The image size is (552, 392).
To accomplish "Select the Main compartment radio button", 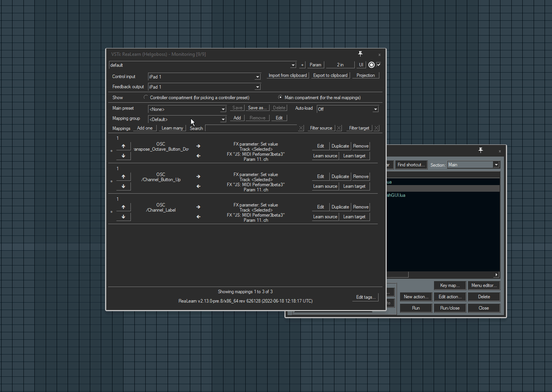I will [x=280, y=97].
